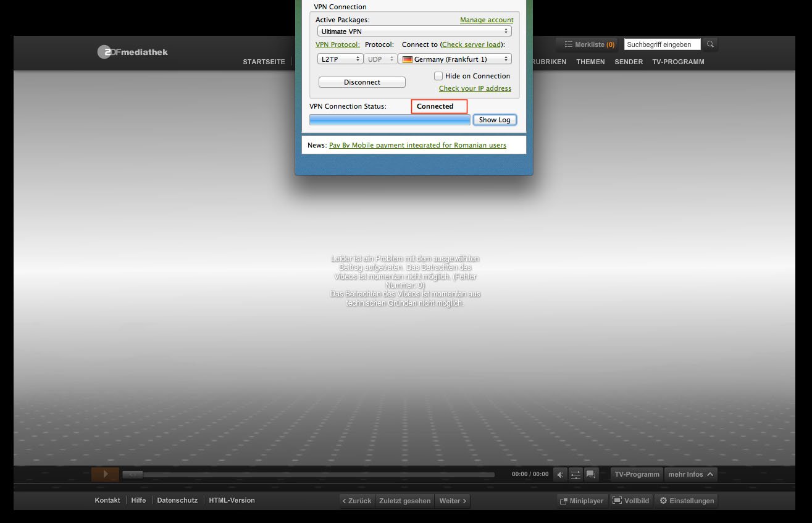
Task: Click Check your IP address link
Action: (x=475, y=88)
